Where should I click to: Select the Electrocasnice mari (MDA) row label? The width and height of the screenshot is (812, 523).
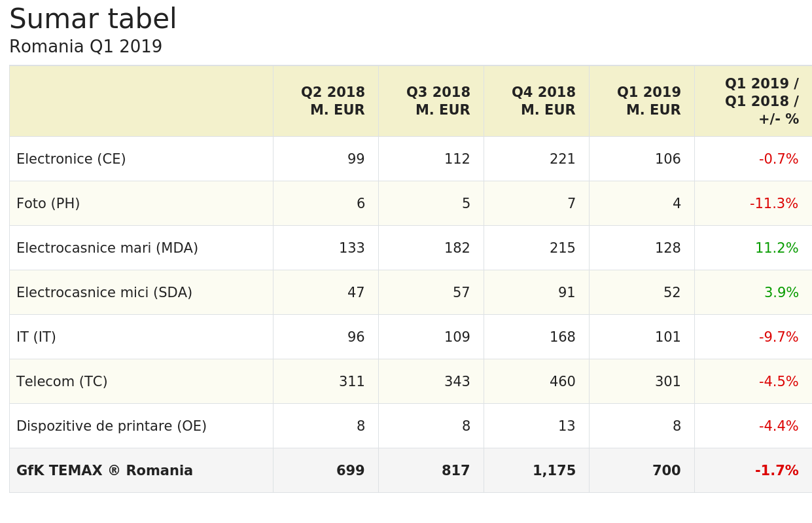(107, 248)
